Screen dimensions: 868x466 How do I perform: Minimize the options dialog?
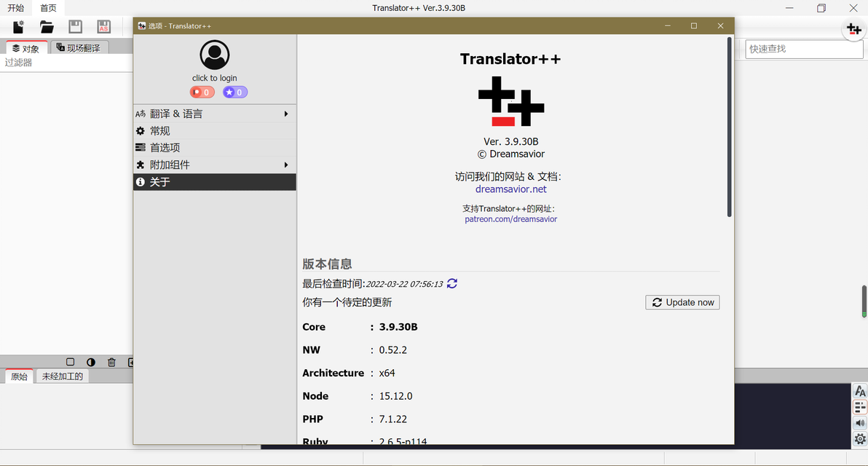click(668, 26)
